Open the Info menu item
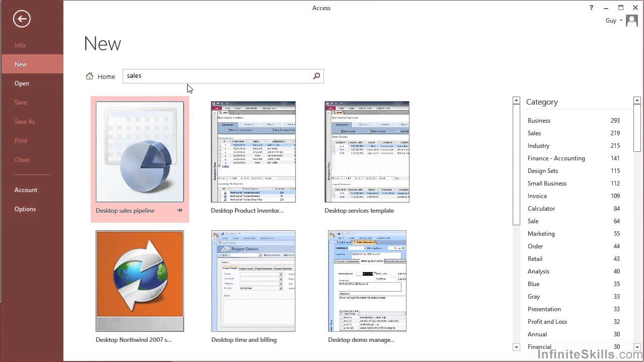The image size is (644, 362). tap(20, 45)
